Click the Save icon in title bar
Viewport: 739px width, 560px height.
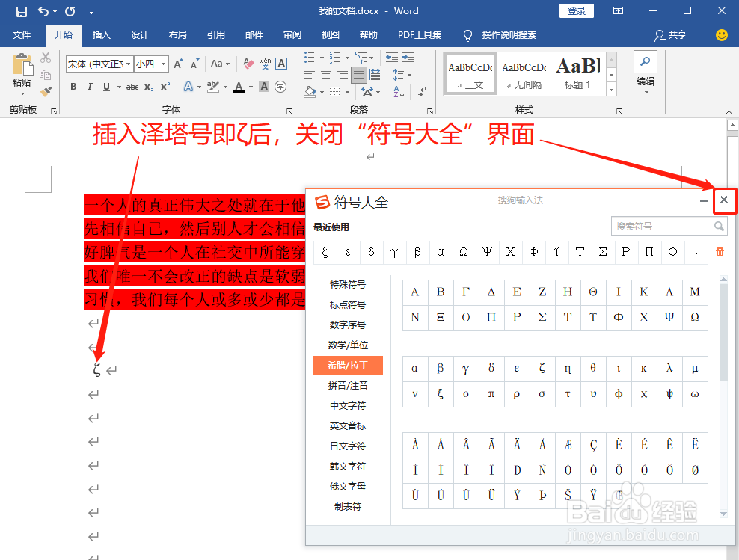tap(22, 11)
